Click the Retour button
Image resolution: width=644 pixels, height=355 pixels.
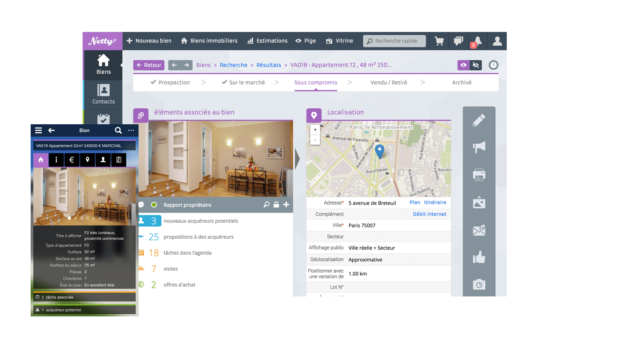(x=149, y=65)
